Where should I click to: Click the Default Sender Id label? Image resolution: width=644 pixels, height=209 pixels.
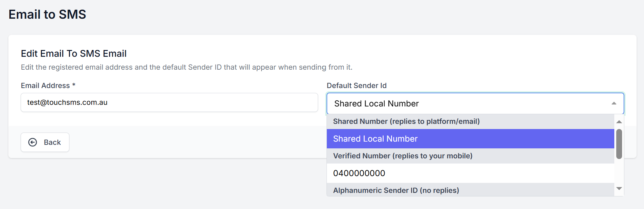point(357,85)
